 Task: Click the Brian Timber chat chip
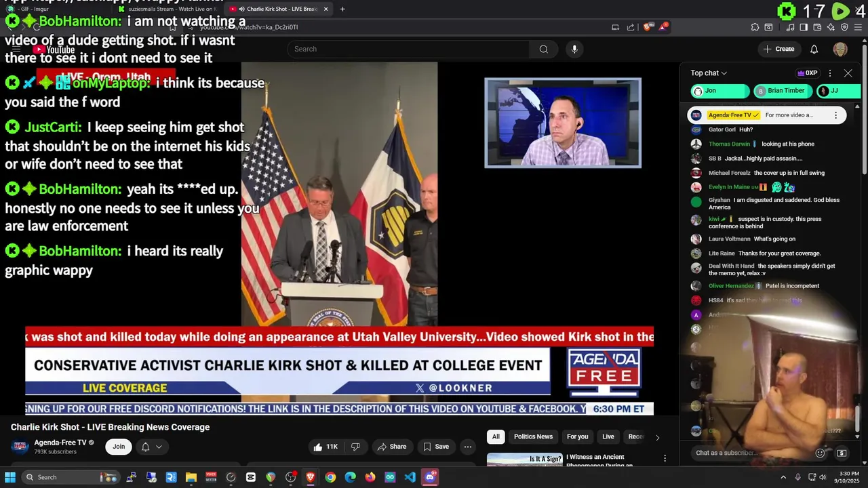pos(783,91)
